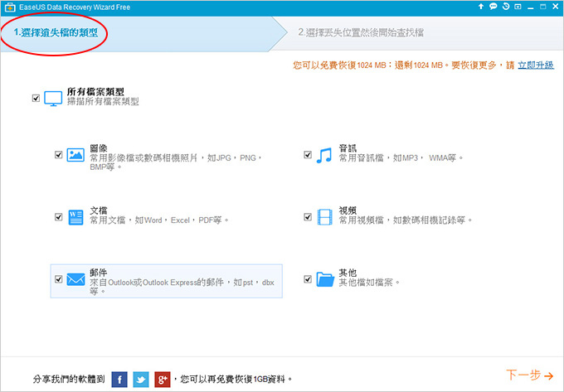This screenshot has height=392, width=564.
Task: Click 下一步 next button
Action: pyautogui.click(x=530, y=375)
